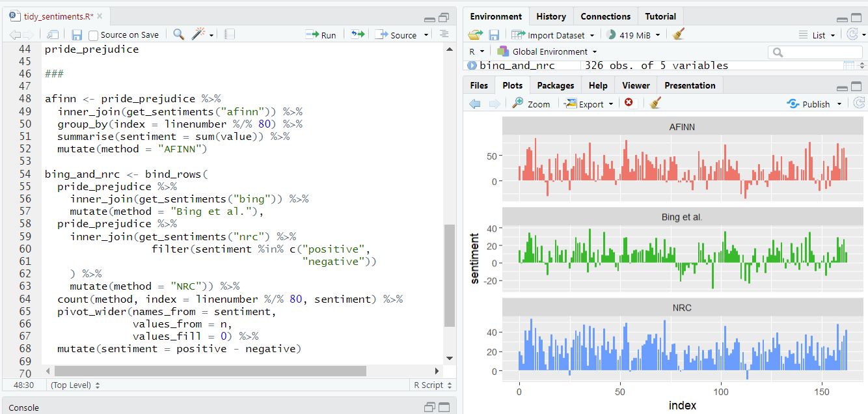Switch to the History tab
This screenshot has height=414, width=868.
550,16
